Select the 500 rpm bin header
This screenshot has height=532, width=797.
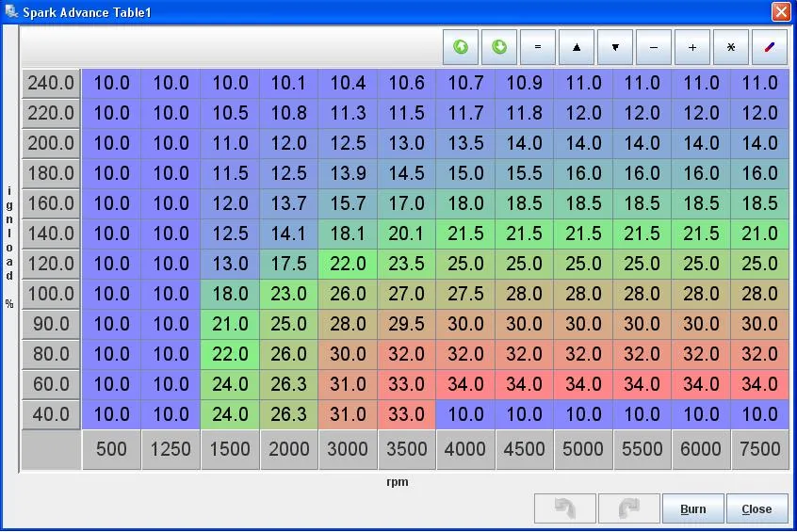coord(111,449)
